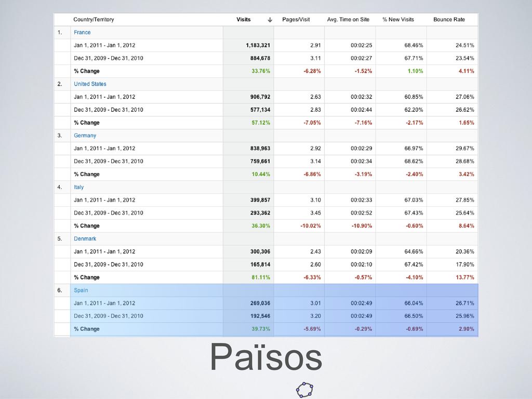Click Italy Pages/Visit value 3.45
Viewport: 532px width, 399px height.
315,212
